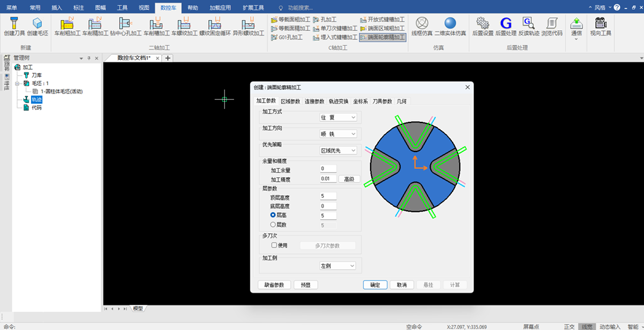The width and height of the screenshot is (644, 330).
Task: Enable the 使用 multi-pass checkbox
Action: pyautogui.click(x=275, y=246)
